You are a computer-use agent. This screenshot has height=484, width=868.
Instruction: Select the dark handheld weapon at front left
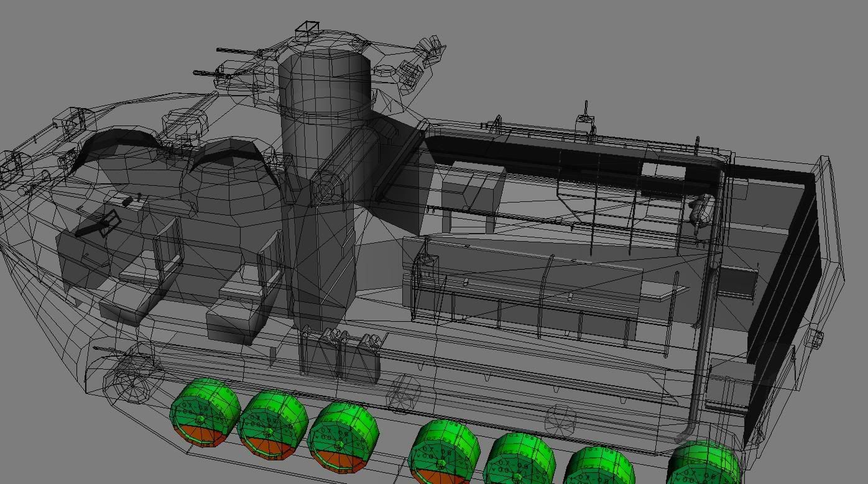tap(98, 226)
